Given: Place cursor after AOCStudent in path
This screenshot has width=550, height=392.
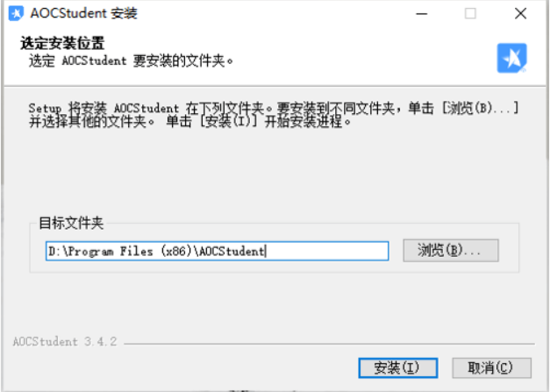Looking at the screenshot, I should 265,251.
